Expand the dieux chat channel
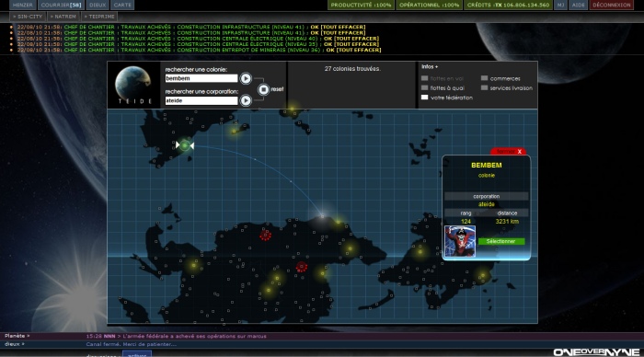The image size is (644, 357). 15,344
